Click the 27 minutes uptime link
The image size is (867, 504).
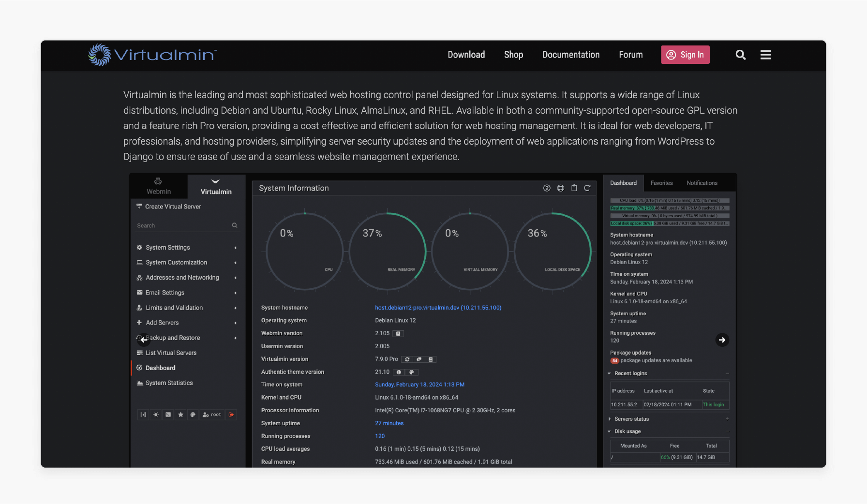coord(389,423)
